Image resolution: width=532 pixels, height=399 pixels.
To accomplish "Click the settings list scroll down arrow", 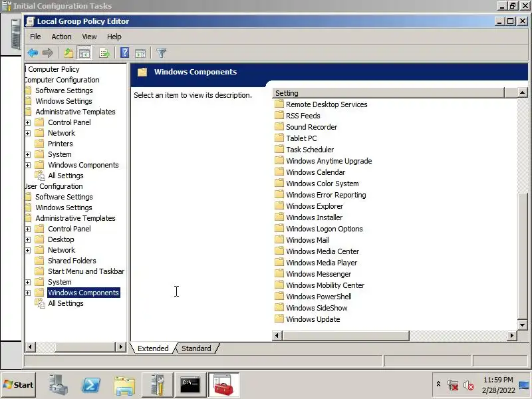I will (523, 325).
